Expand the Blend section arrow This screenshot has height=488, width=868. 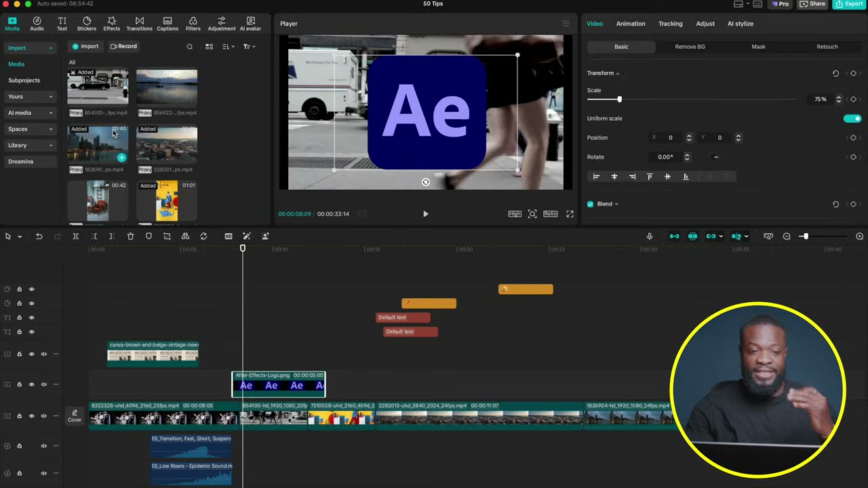tap(616, 204)
